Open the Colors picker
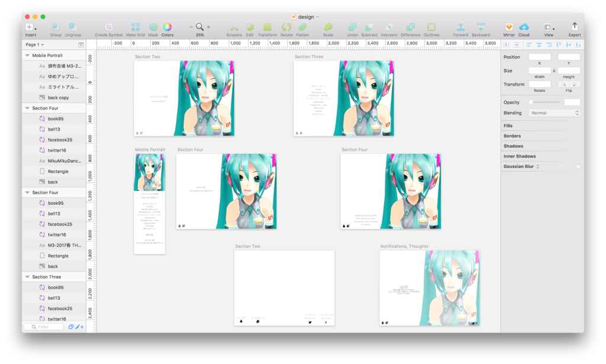This screenshot has height=364, width=606. [x=167, y=27]
